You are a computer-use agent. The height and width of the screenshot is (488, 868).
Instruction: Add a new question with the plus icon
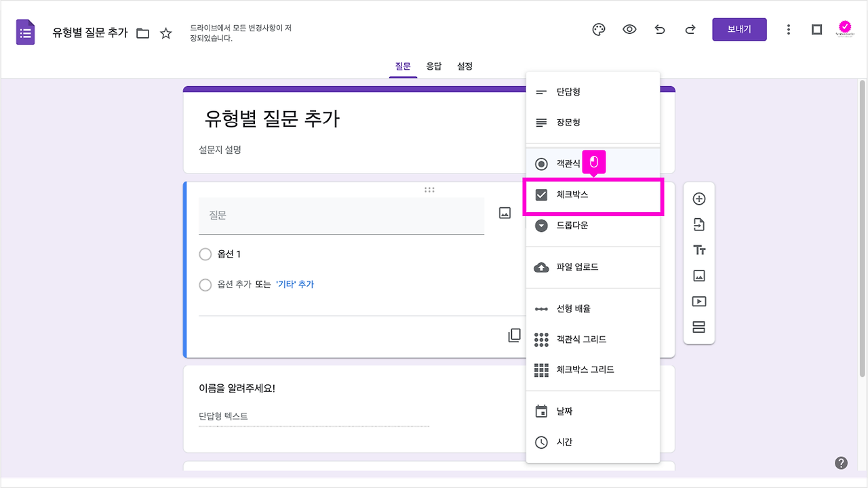[698, 199]
